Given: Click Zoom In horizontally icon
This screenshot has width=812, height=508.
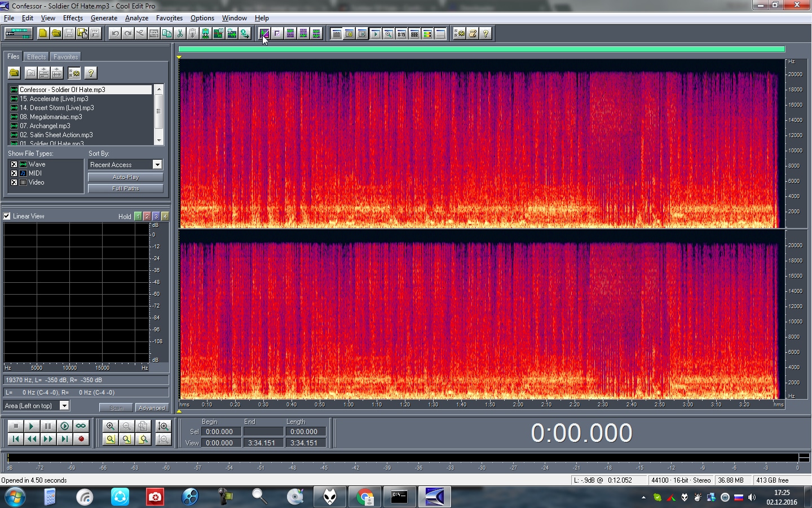Looking at the screenshot, I should [x=111, y=426].
